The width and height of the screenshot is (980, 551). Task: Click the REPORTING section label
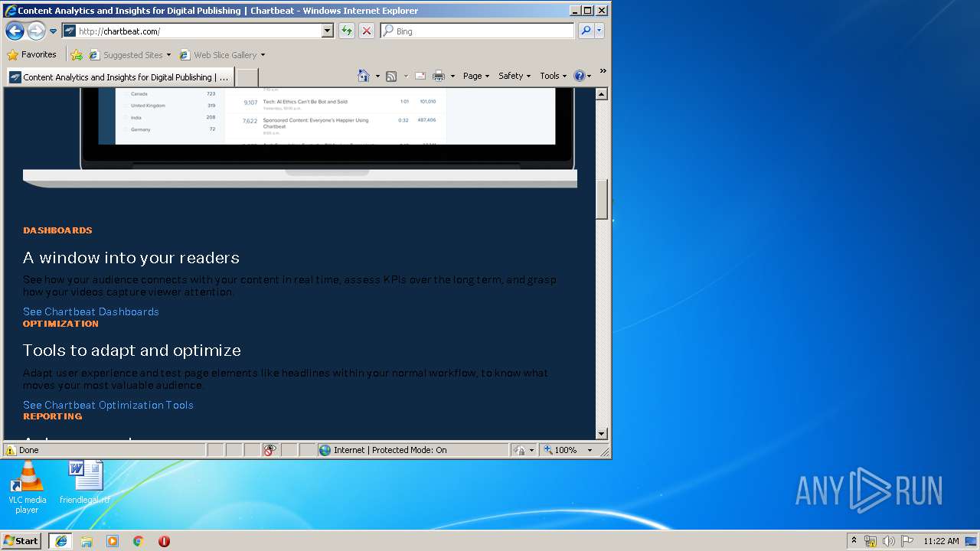coord(52,416)
